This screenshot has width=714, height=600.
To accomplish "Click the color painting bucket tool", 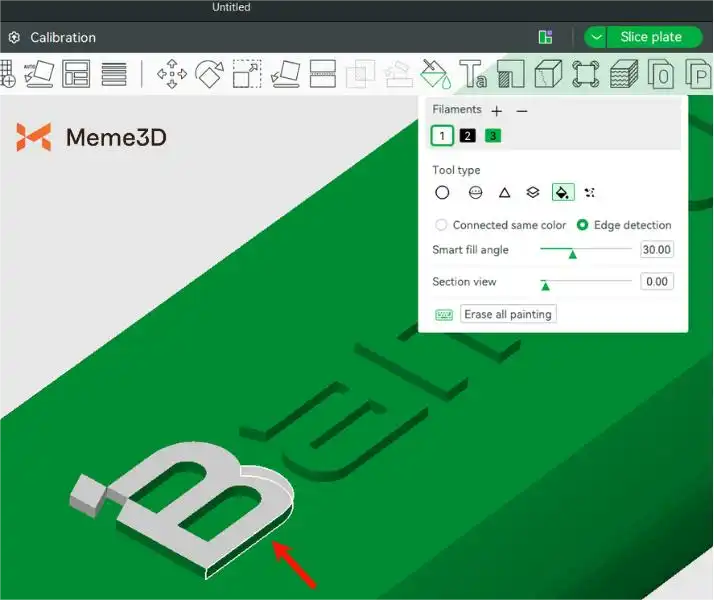I will 436,74.
